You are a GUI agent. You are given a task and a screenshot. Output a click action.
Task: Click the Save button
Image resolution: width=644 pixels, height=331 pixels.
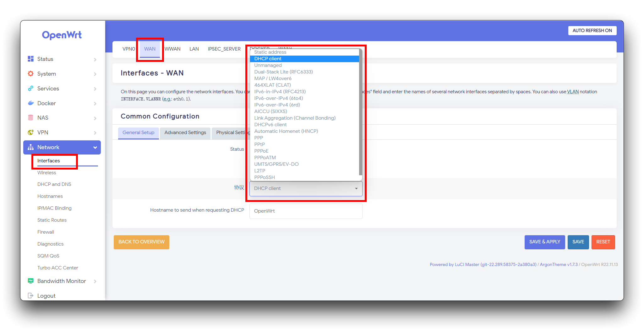578,242
